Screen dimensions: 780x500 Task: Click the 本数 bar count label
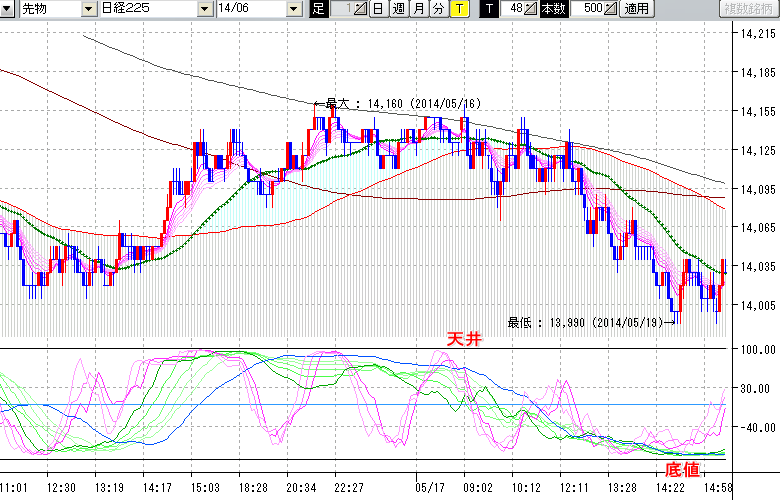pyautogui.click(x=552, y=9)
